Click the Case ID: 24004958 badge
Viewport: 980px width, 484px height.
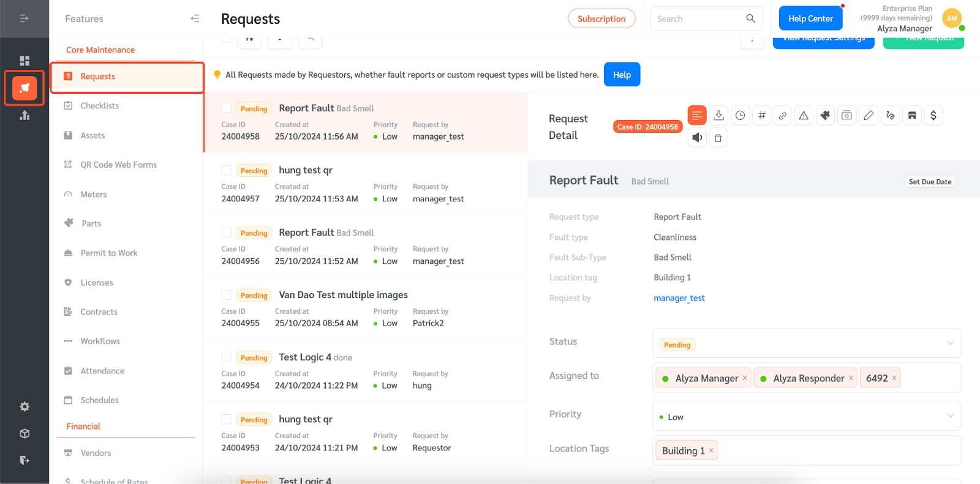(647, 127)
